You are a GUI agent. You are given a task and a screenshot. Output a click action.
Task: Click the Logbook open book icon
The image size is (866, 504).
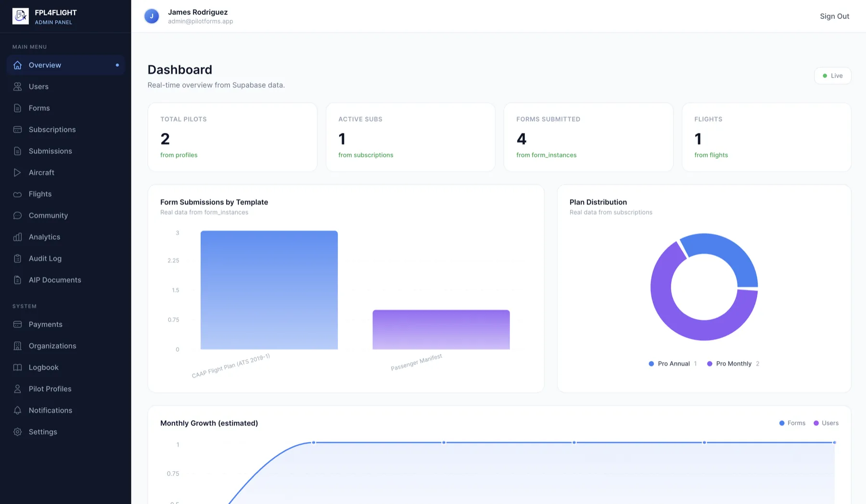[x=17, y=367]
